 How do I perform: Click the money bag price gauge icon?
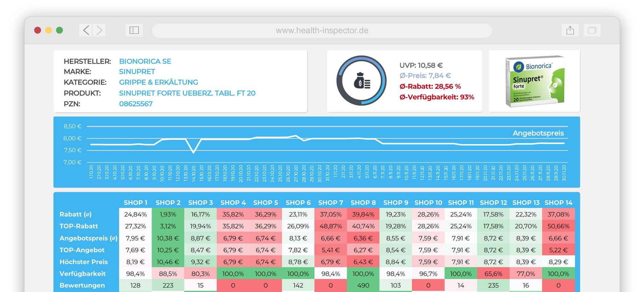362,81
